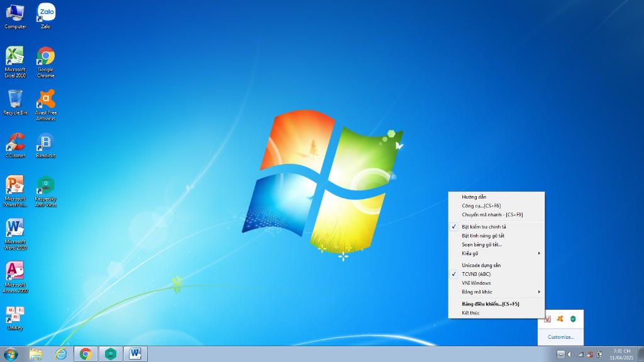
Task: Click the Show desktop strip at taskbar end
Action: coord(641,354)
